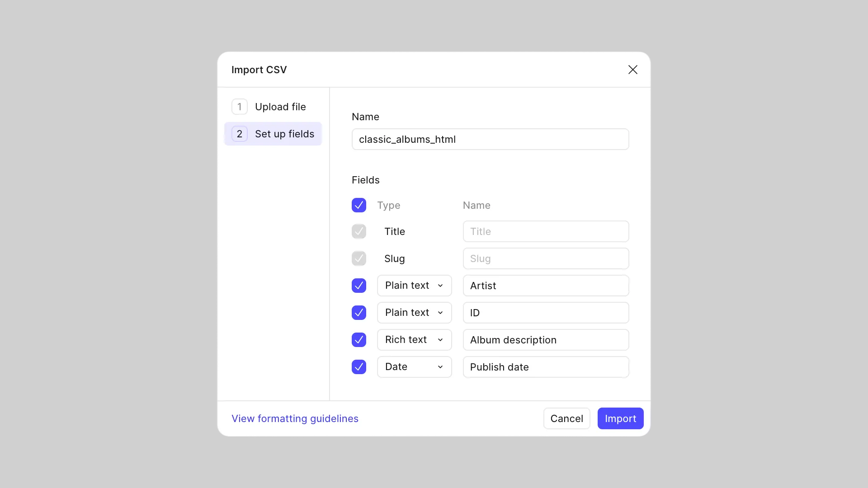Open the ID field type dropdown
The image size is (868, 488).
[414, 313]
